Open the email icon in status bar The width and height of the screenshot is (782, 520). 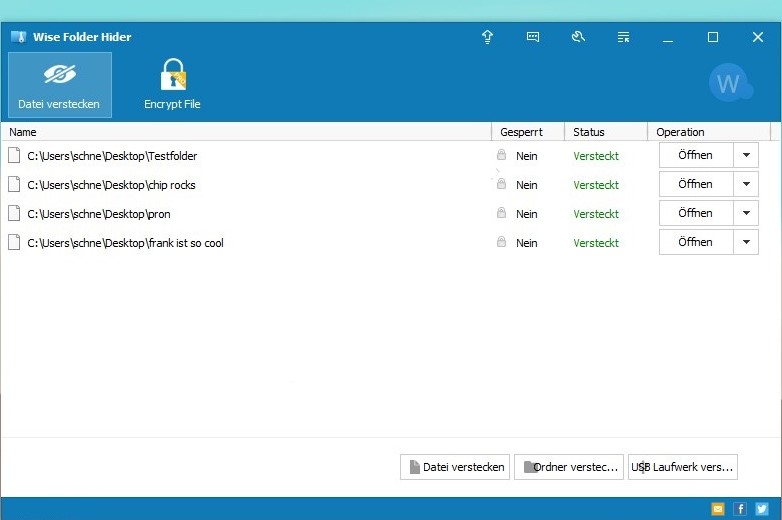pyautogui.click(x=718, y=509)
